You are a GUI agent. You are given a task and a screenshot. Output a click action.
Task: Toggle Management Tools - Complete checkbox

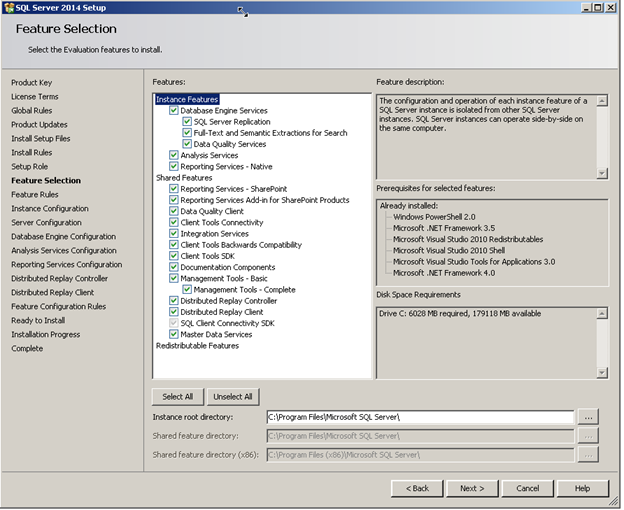click(187, 289)
